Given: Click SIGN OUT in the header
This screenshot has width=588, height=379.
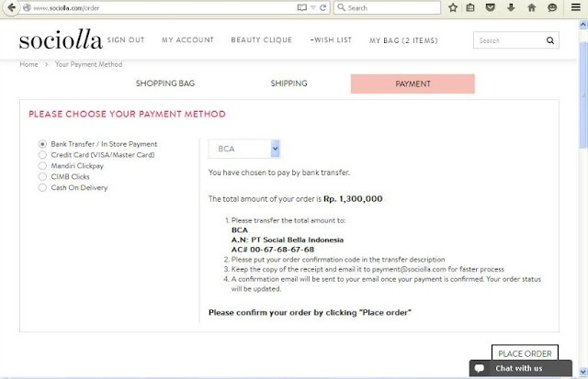Looking at the screenshot, I should pos(126,40).
